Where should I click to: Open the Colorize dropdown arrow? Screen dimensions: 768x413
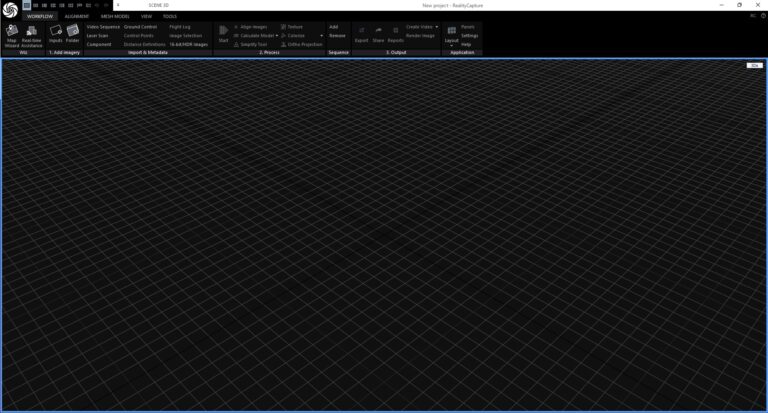(321, 36)
